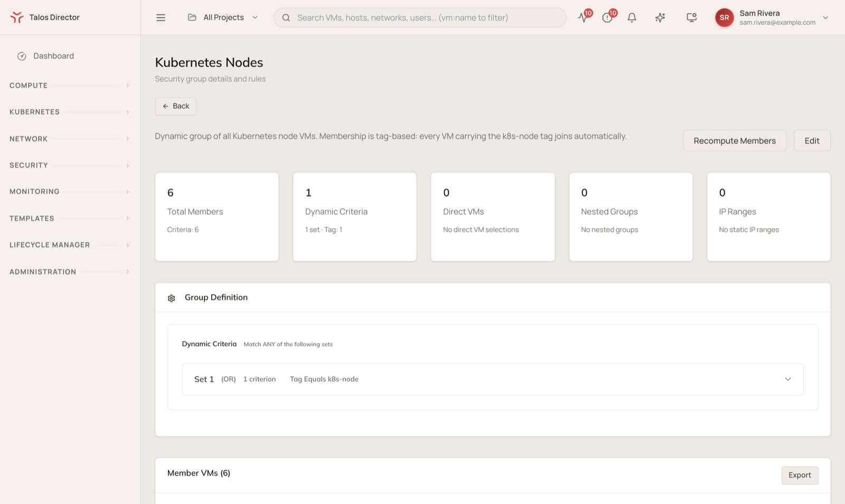845x504 pixels.
Task: Click the Nested Groups card
Action: click(631, 217)
